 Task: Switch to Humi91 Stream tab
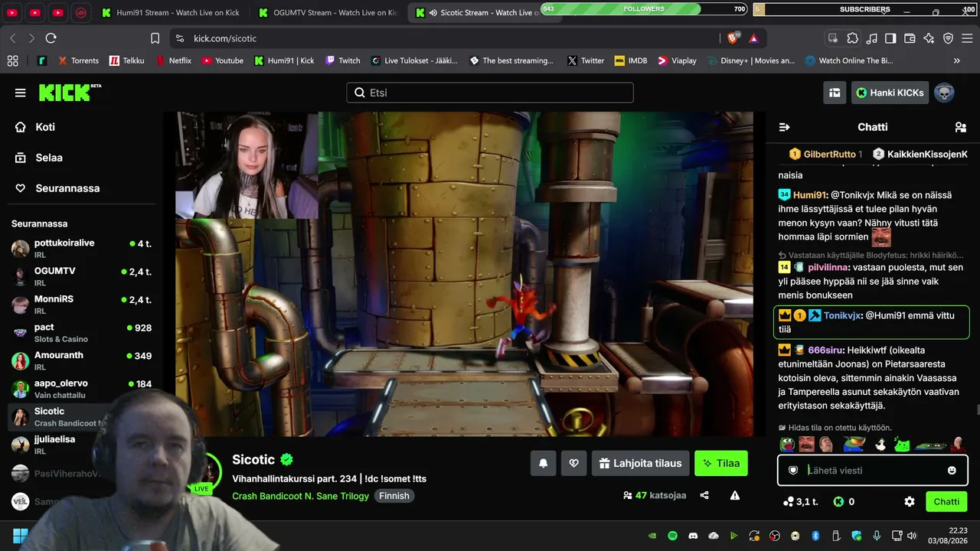click(171, 13)
